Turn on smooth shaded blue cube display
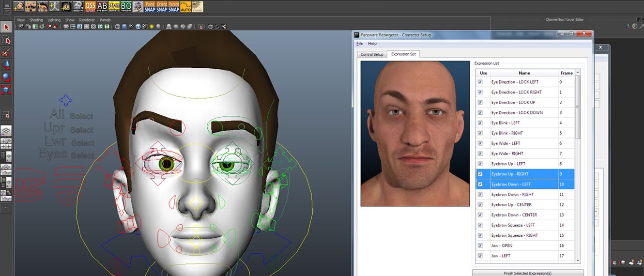Screen dimensions: 644x276 (x=124, y=27)
